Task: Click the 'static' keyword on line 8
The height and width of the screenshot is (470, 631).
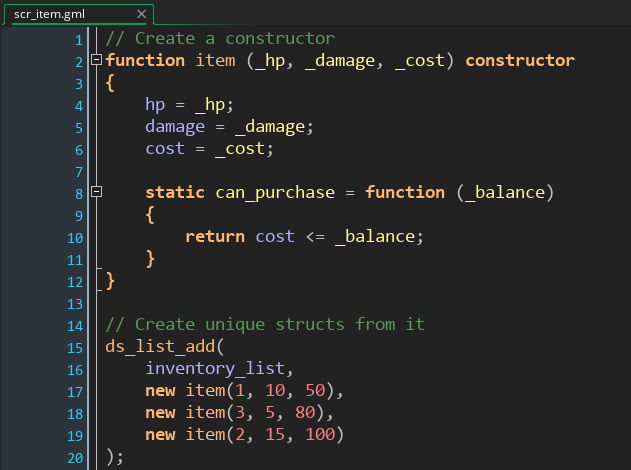Action: coord(175,192)
